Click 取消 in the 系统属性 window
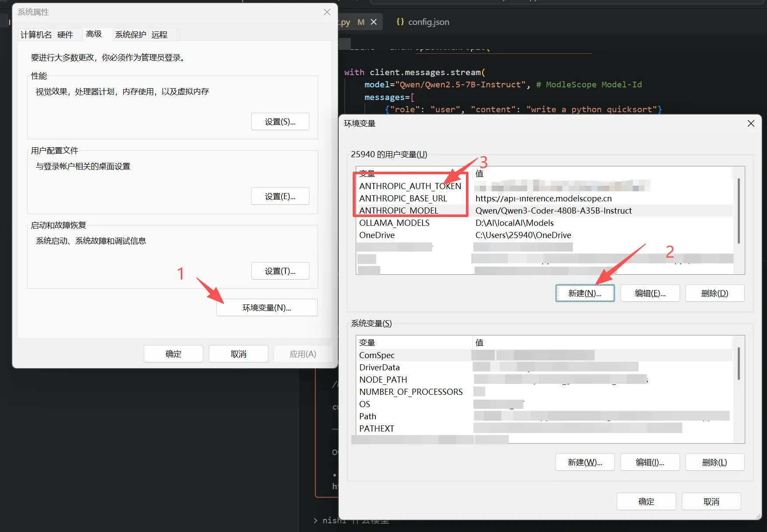The height and width of the screenshot is (532, 767). pos(239,354)
